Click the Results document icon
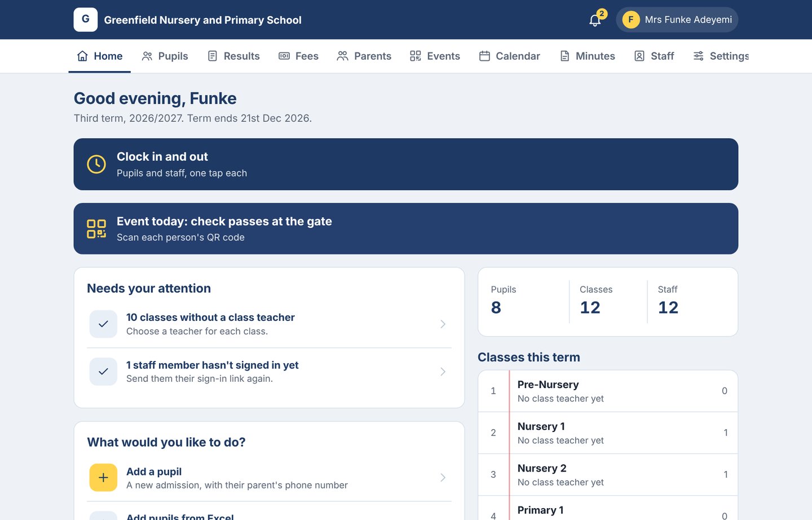Screen dimensions: 812x520 213,56
